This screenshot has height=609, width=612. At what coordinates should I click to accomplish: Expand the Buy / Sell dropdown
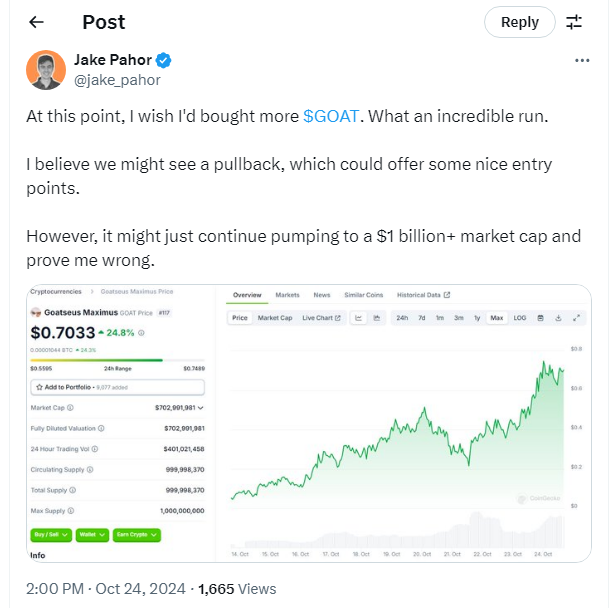(50, 535)
